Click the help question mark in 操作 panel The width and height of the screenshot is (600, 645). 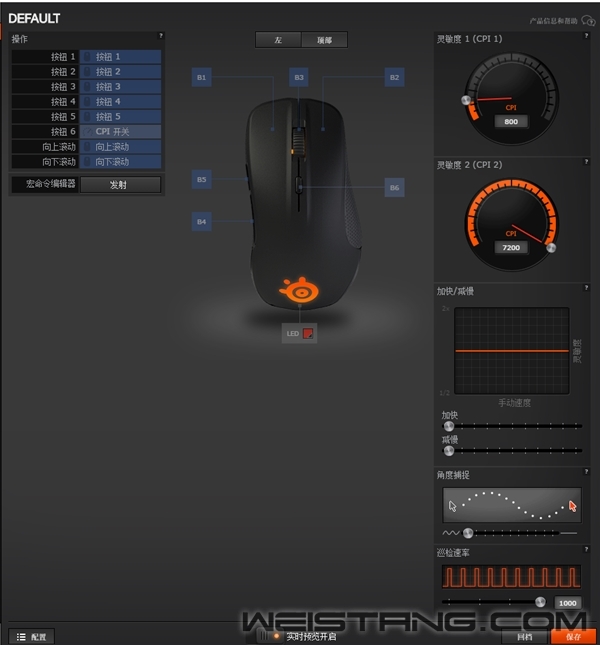pos(161,36)
